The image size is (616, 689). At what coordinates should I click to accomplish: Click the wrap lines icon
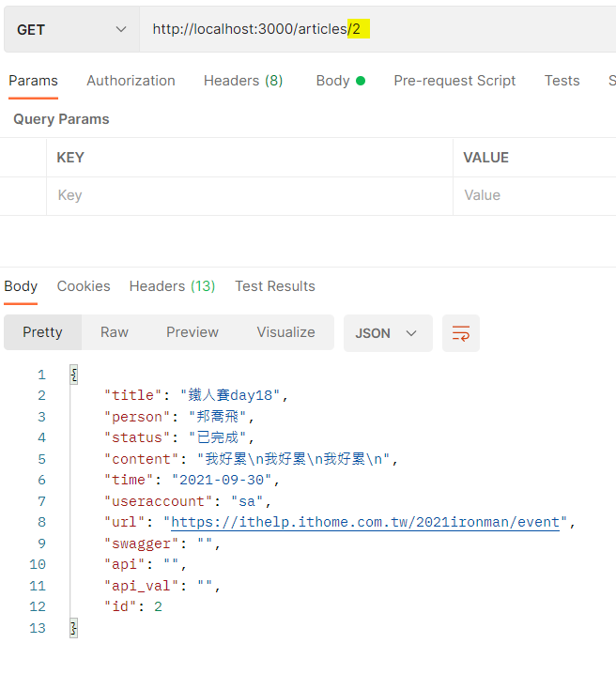point(461,333)
